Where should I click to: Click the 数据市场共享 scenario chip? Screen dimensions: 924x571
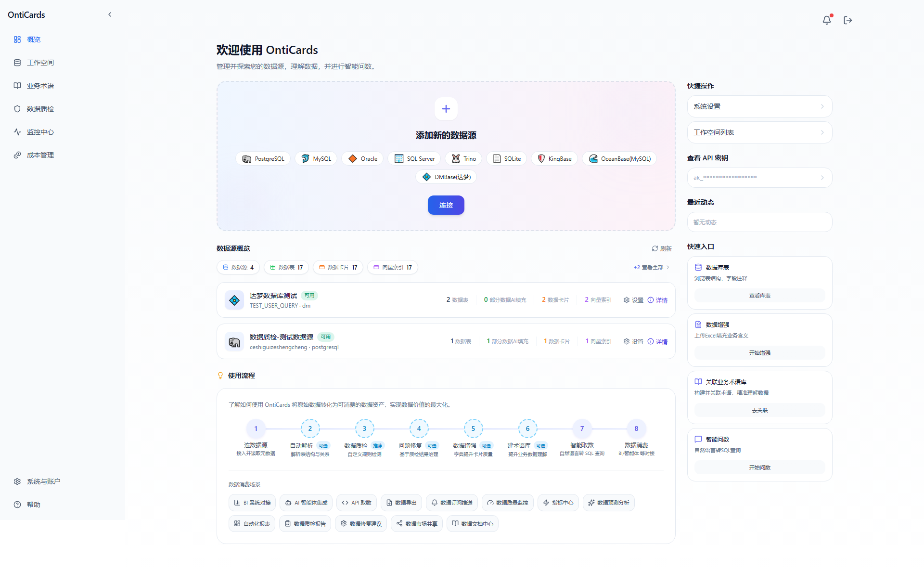tap(417, 524)
